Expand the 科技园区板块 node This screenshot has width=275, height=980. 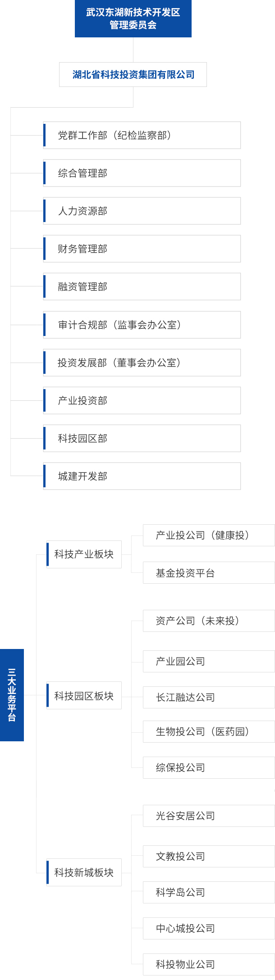tap(84, 696)
